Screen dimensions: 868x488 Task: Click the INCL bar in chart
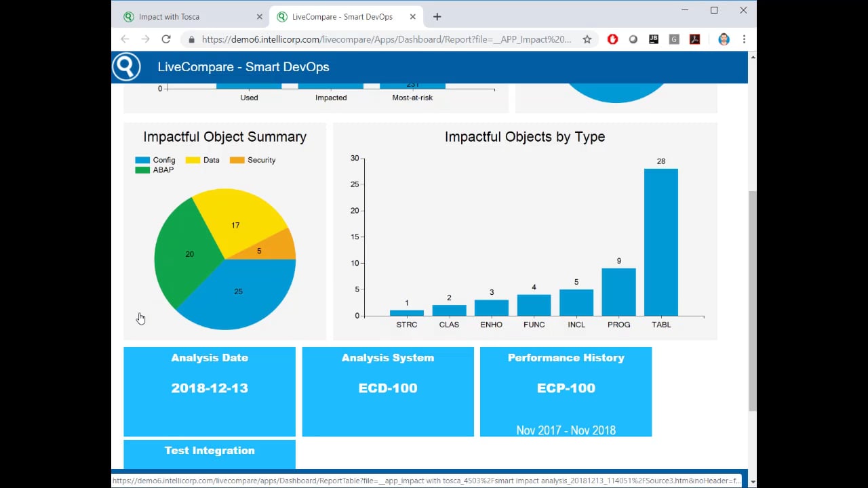tap(576, 302)
